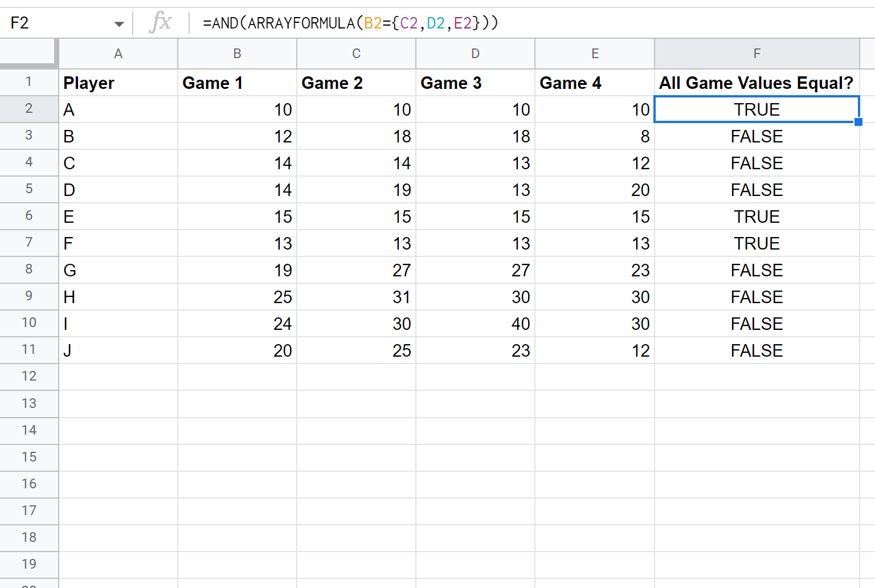Image resolution: width=875 pixels, height=588 pixels.
Task: Select column A header
Action: (118, 54)
